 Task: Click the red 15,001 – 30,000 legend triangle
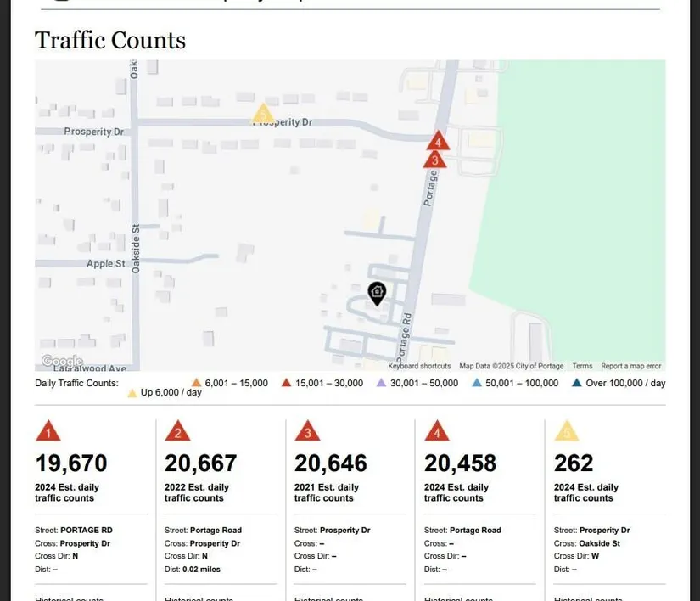(287, 383)
